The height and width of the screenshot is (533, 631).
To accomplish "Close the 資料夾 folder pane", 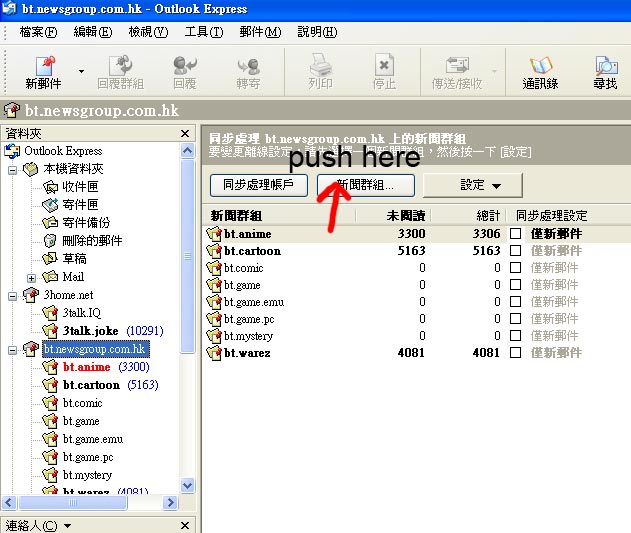I will [x=185, y=134].
